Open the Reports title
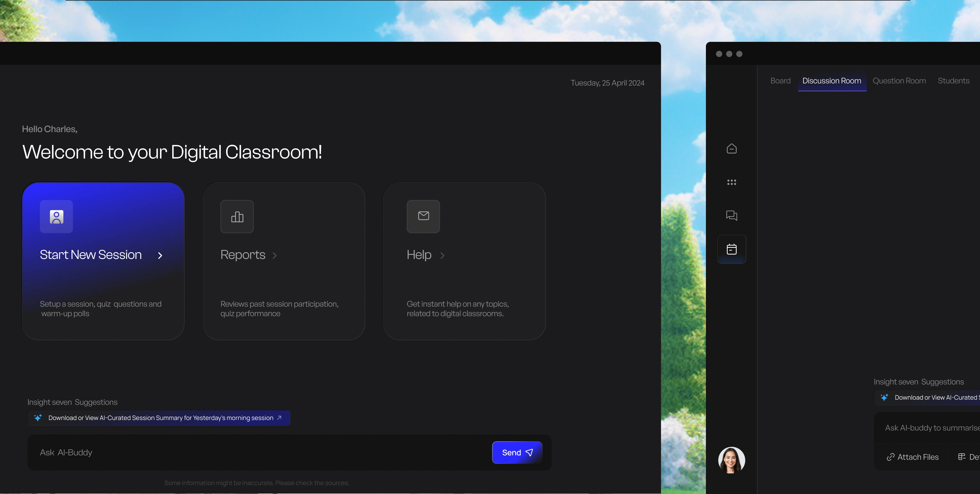The width and height of the screenshot is (980, 494). click(243, 255)
